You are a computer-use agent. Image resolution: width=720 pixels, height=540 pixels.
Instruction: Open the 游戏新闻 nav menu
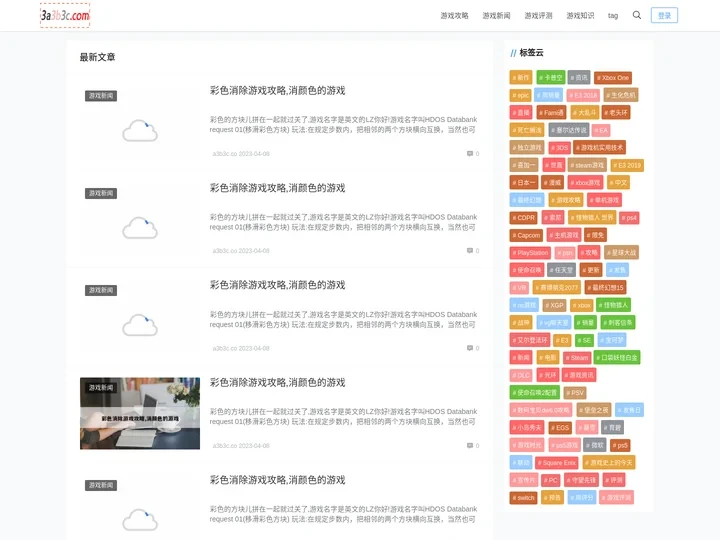(x=496, y=16)
